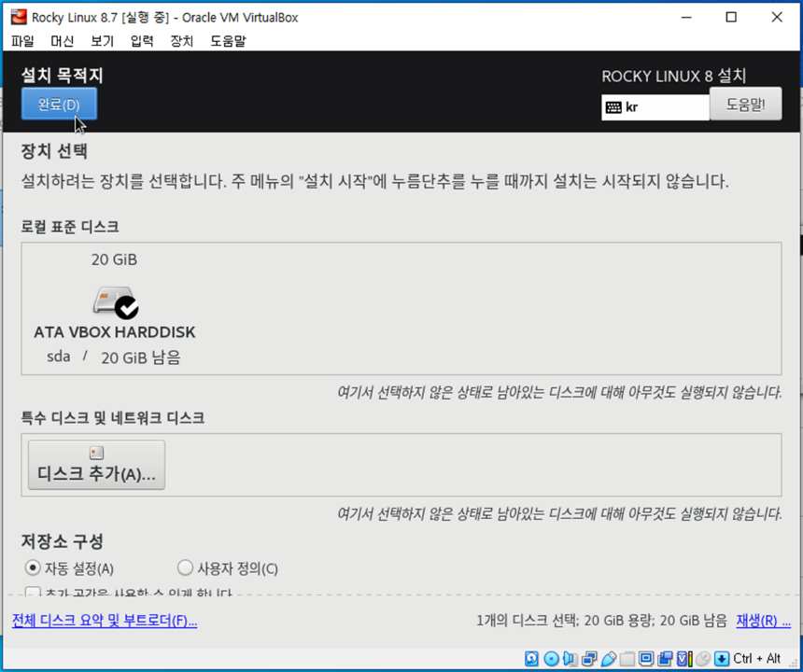The height and width of the screenshot is (672, 803).
Task: Open the 머신 menu in the menu bar
Action: click(x=62, y=41)
